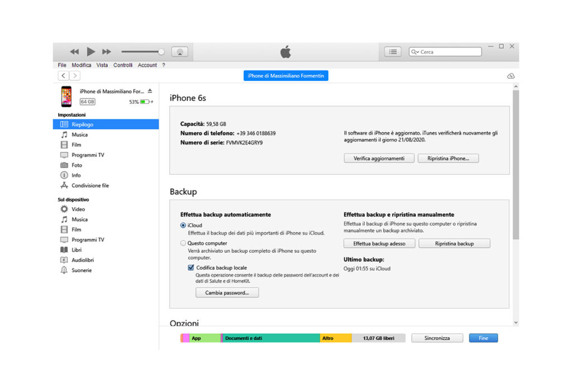Click the 13,07 GB liberi segment

coord(379,338)
